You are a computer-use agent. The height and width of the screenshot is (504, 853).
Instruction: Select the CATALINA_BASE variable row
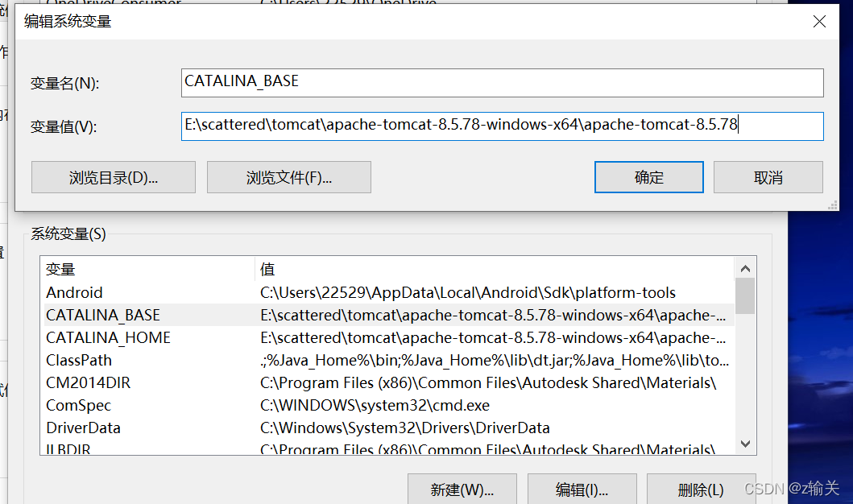389,315
